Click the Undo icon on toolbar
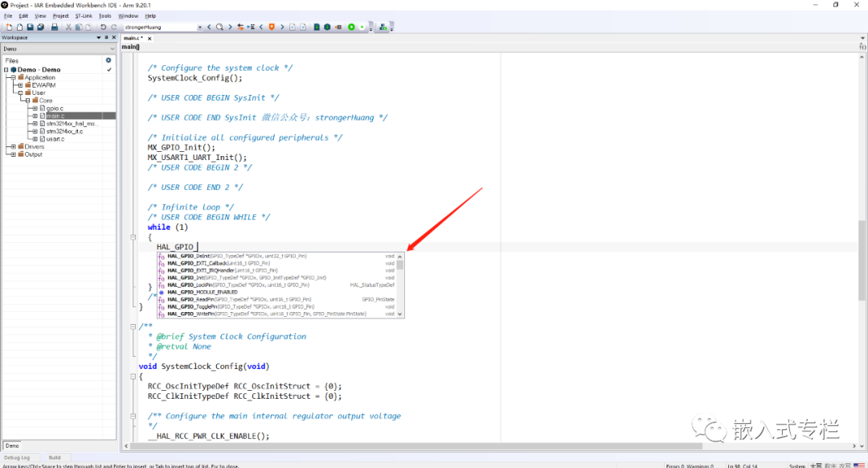Viewport: 868px width, 468px height. [x=104, y=27]
